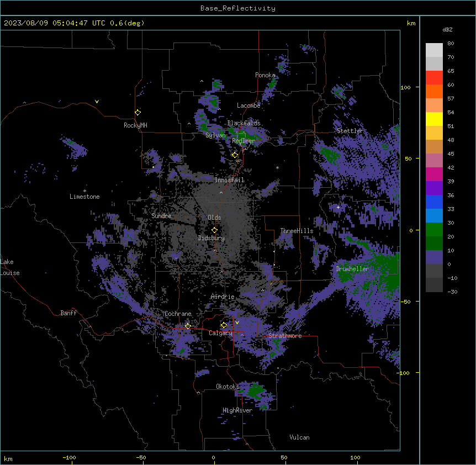Viewport: 476px width, 465px height.
Task: Click the Didsbury label
Action: (211, 238)
